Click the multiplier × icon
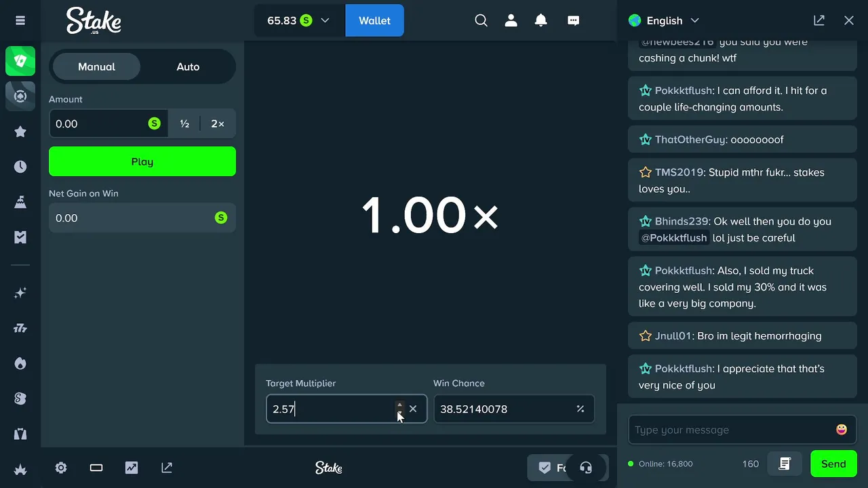868x488 pixels. pyautogui.click(x=413, y=409)
